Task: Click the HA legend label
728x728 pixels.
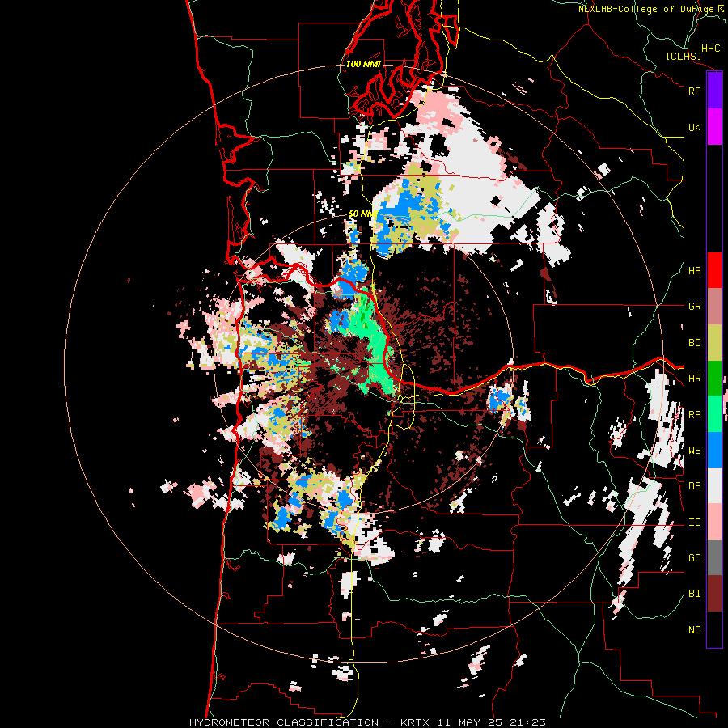Action: 694,271
